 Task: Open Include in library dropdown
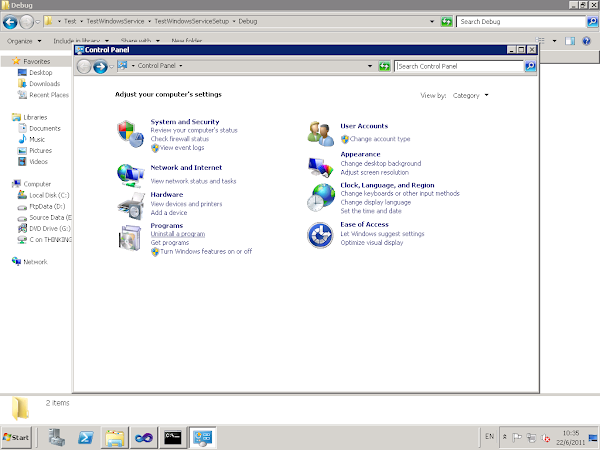coord(81,41)
